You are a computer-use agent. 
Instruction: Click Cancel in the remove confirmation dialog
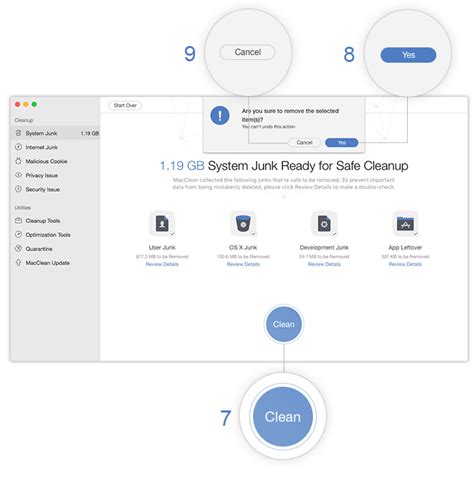point(304,142)
